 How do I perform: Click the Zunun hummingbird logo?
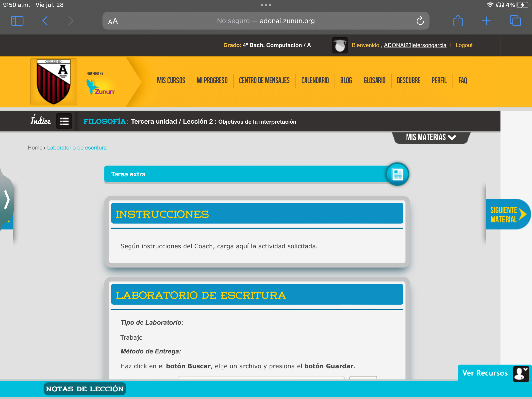coord(100,86)
